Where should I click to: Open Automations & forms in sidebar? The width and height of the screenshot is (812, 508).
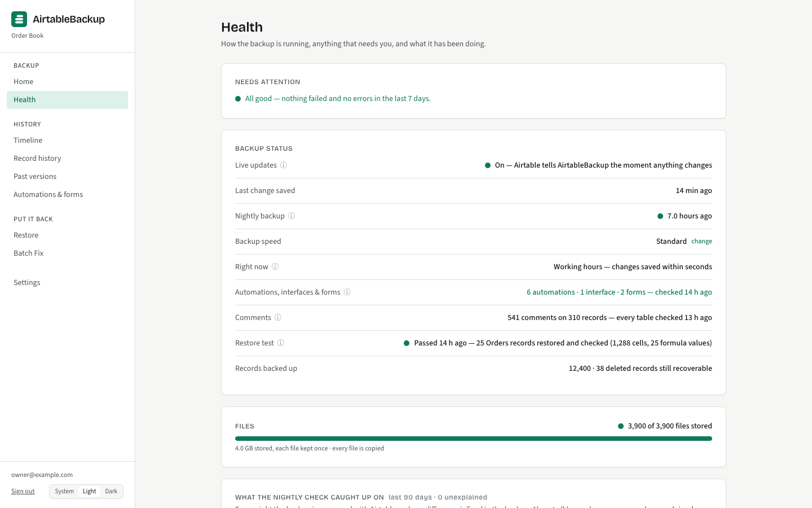pyautogui.click(x=67, y=195)
